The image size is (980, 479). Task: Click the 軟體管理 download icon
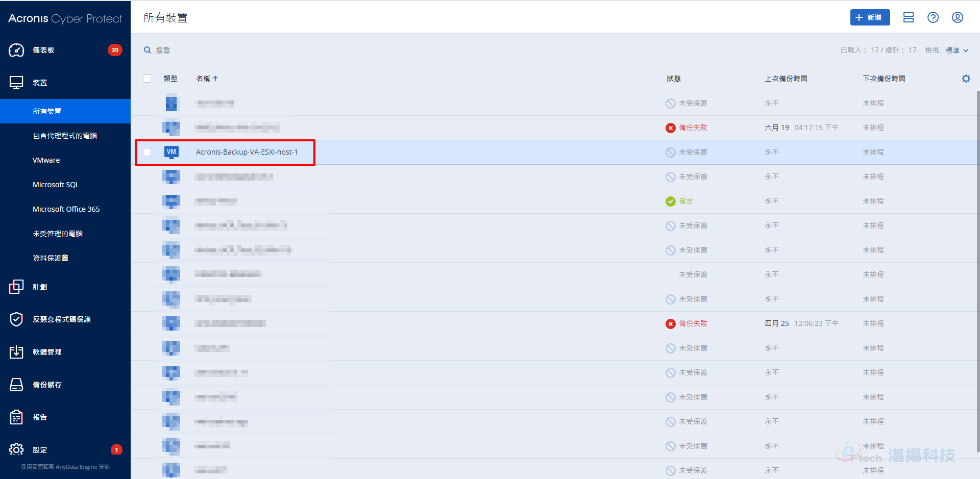tap(16, 352)
